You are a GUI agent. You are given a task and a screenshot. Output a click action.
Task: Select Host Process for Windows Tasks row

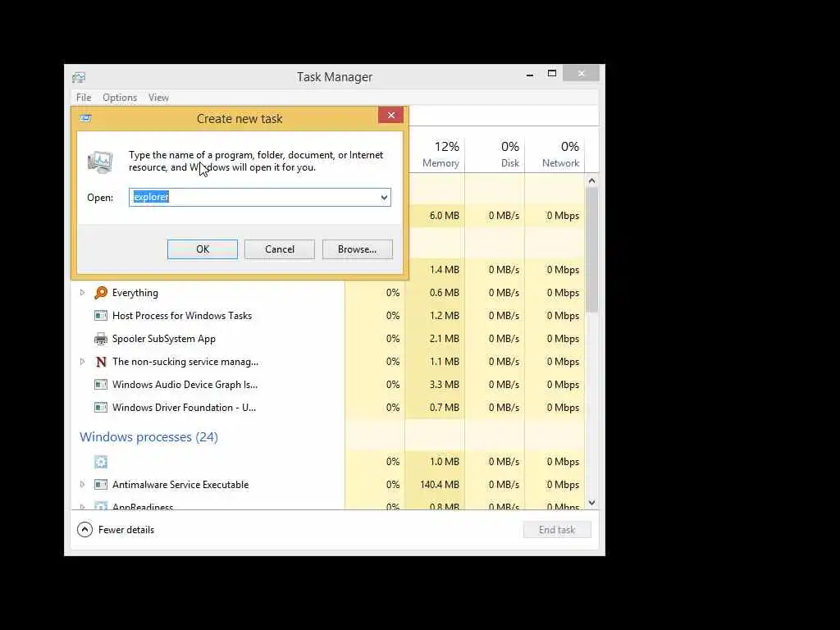[328, 316]
